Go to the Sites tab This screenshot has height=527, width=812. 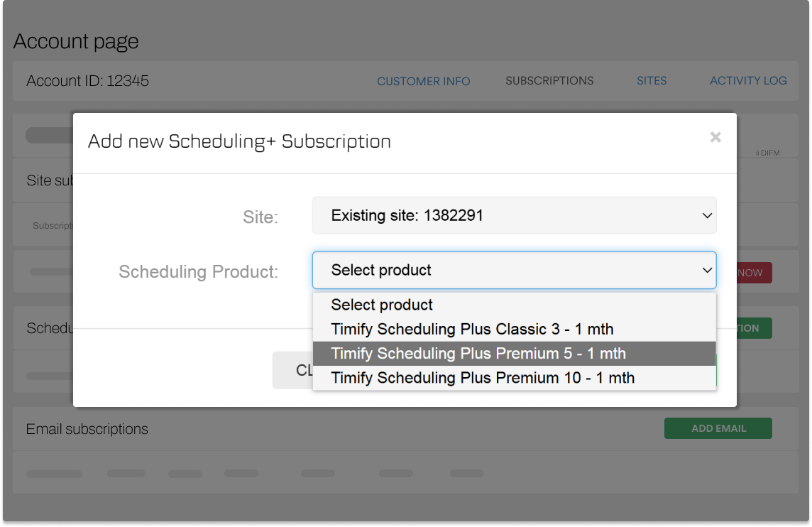652,81
